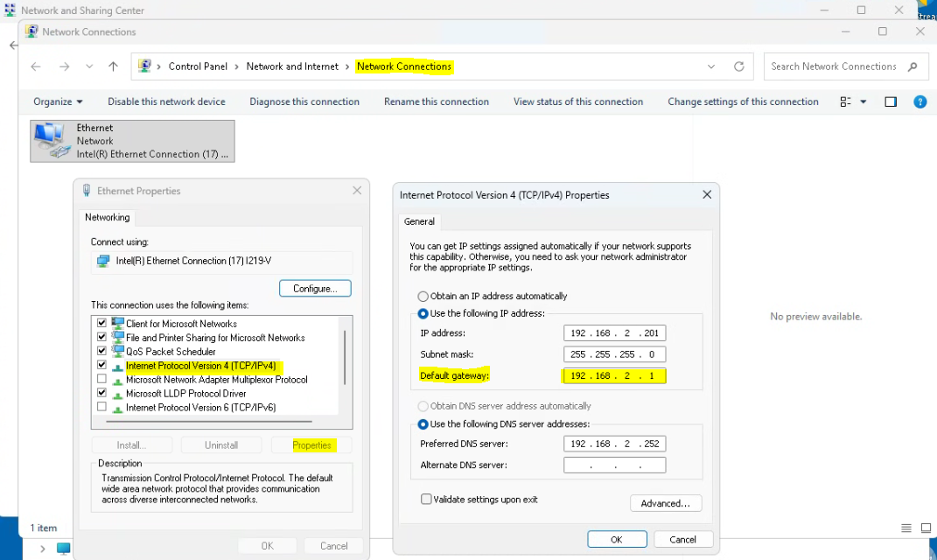Click the Back arrow in Network Connections
The image size is (937, 560).
point(36,66)
